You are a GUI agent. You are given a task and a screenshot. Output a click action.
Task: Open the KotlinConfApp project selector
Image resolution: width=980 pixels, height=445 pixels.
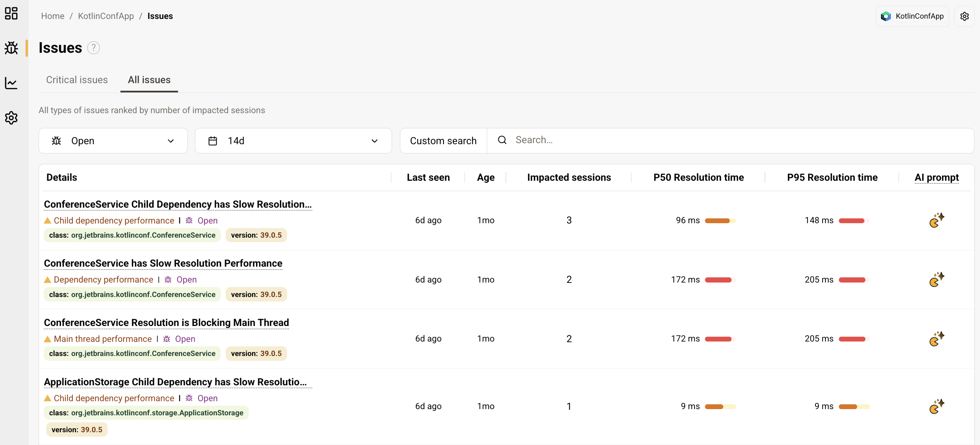912,16
